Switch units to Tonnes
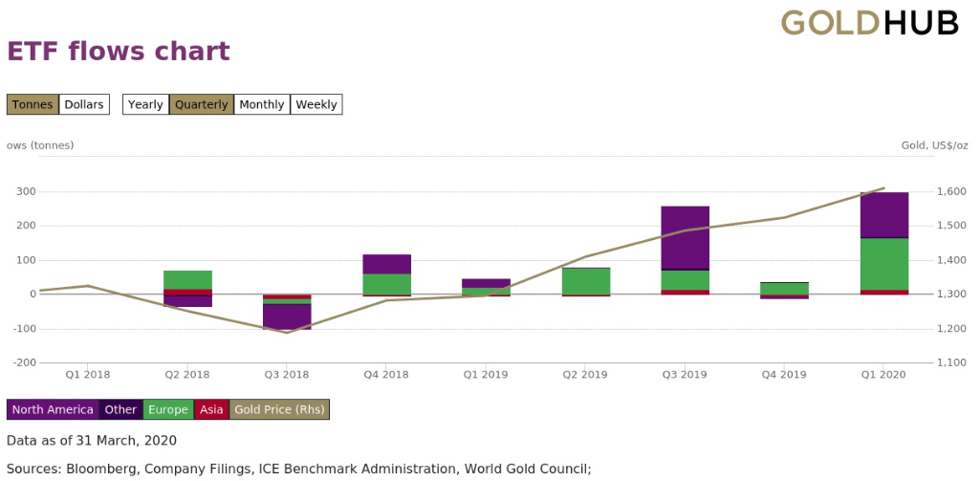Screen dimensions: 980x481 (x=33, y=104)
